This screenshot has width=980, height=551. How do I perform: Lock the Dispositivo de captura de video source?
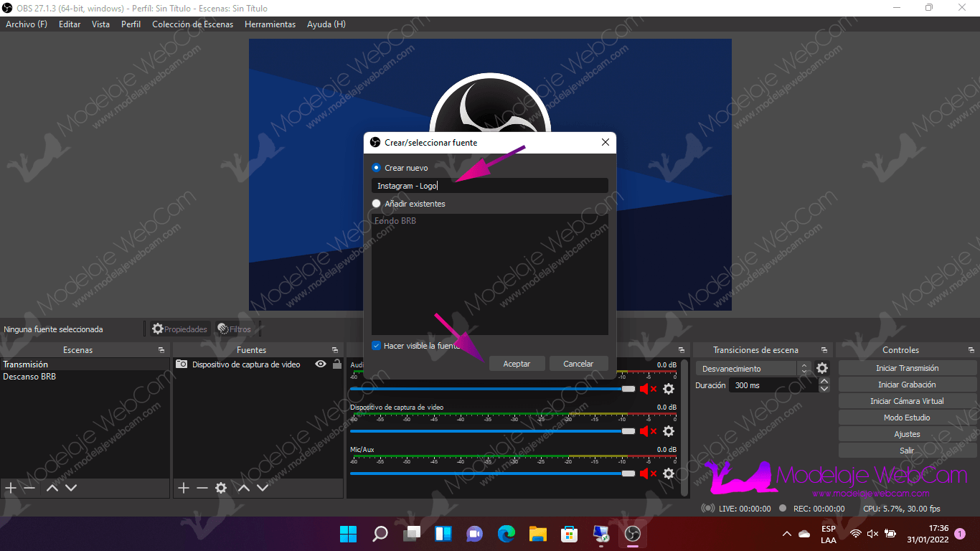336,364
